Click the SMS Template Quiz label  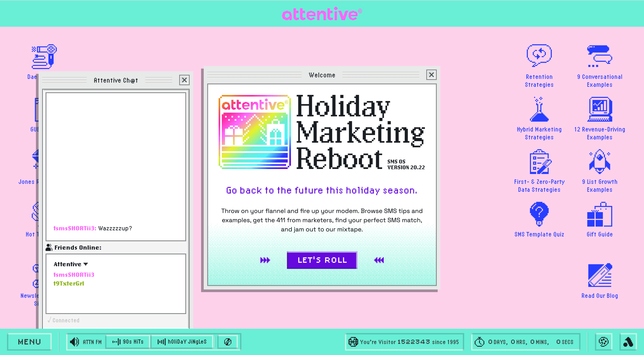click(539, 234)
